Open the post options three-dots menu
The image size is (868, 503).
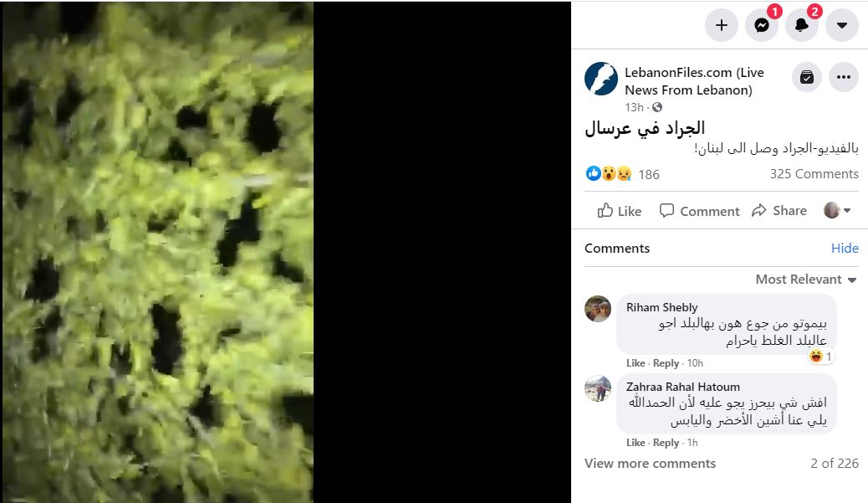[x=844, y=77]
